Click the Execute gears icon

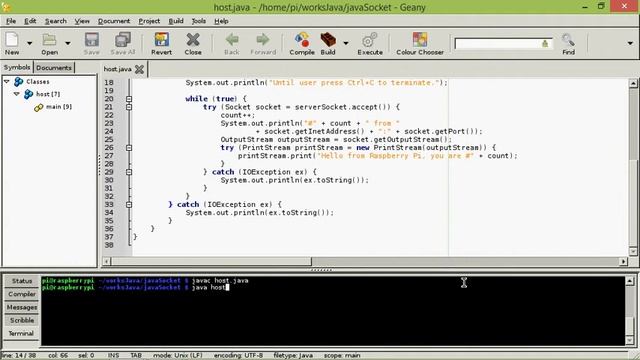(x=370, y=40)
